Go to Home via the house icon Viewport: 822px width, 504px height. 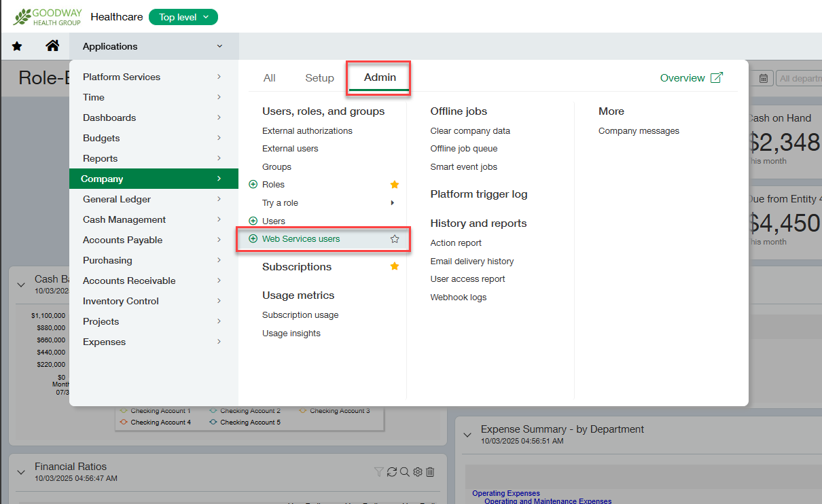coord(52,46)
